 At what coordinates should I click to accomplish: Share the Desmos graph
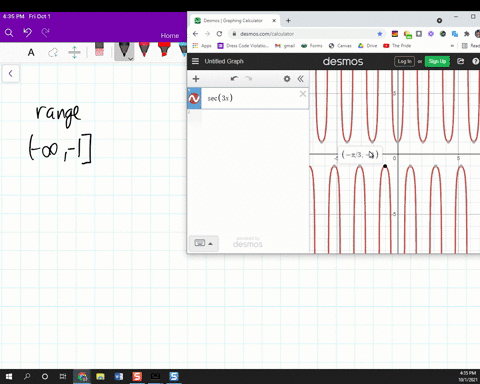[461, 61]
